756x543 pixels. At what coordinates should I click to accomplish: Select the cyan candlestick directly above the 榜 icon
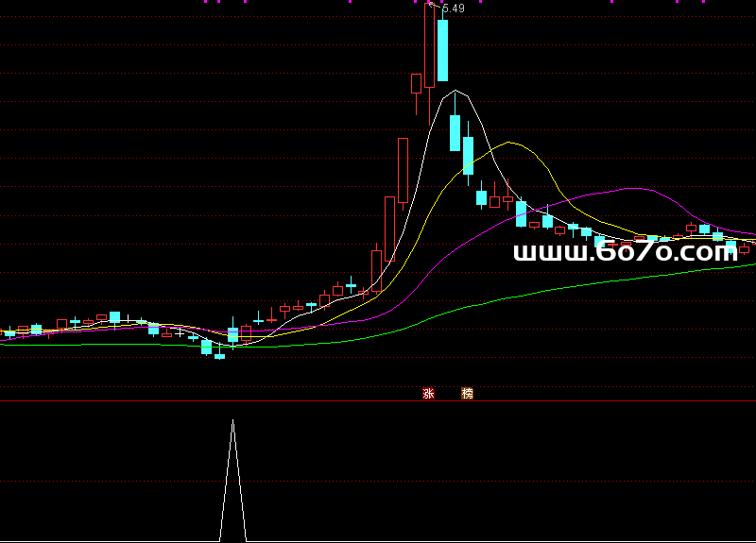(x=468, y=155)
